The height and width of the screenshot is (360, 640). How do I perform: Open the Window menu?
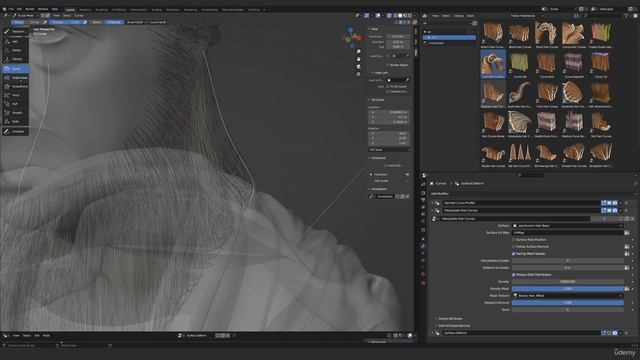tap(42, 9)
